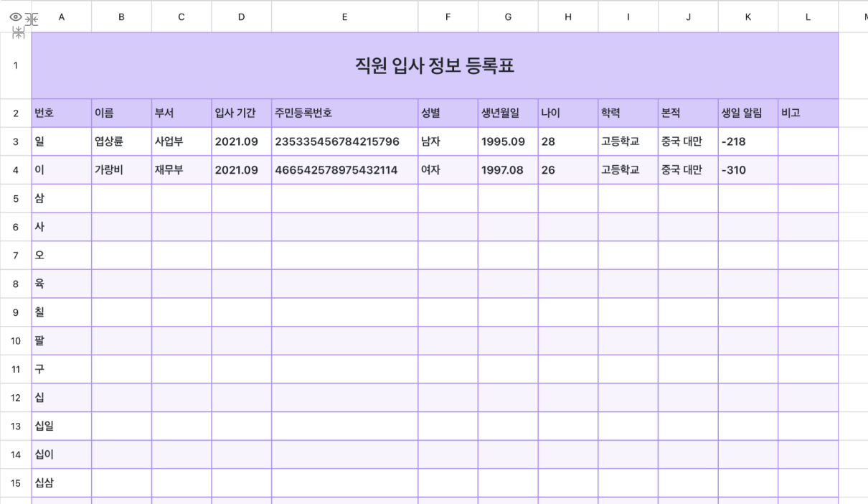The image size is (868, 504).
Task: Select column J header
Action: (x=688, y=17)
